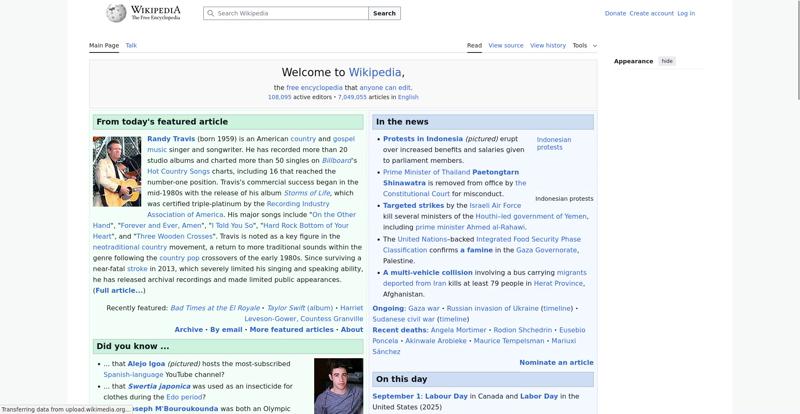Open the September 1 link
Image resolution: width=800 pixels, height=414 pixels.
point(395,397)
